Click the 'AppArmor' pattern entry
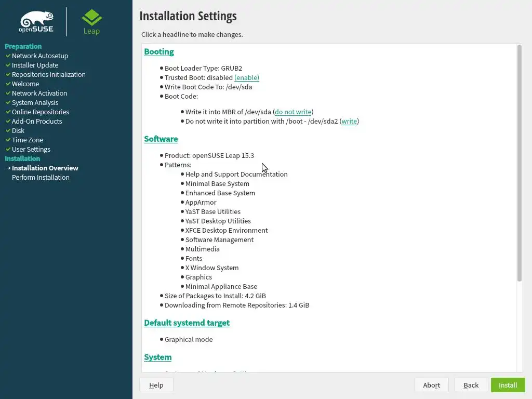 tap(201, 202)
